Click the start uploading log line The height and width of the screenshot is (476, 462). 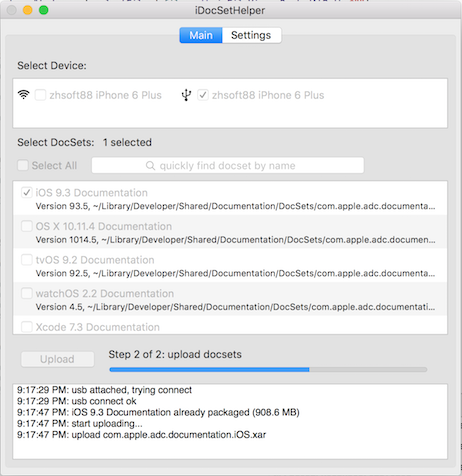click(80, 424)
